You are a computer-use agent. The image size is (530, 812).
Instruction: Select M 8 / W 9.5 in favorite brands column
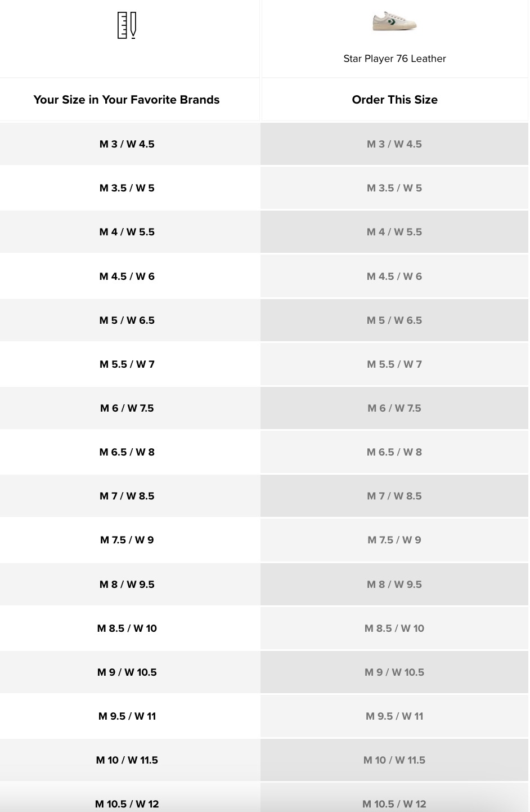pyautogui.click(x=127, y=585)
